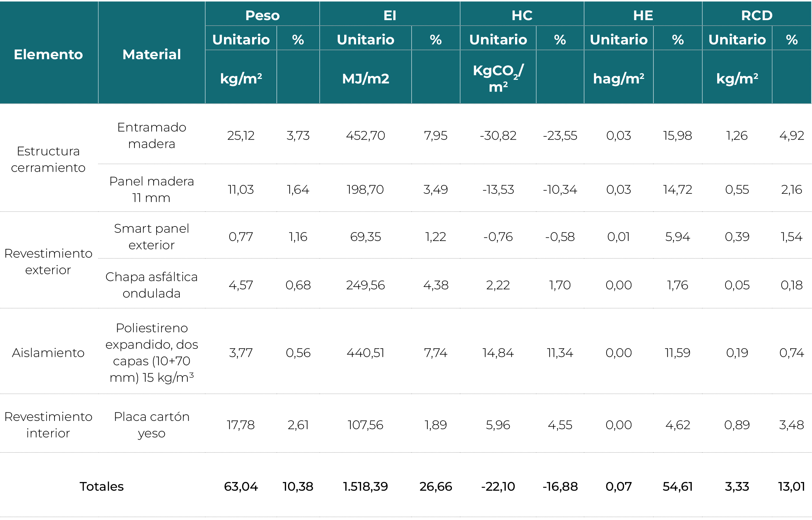The width and height of the screenshot is (812, 520).
Task: Click the Totales row label
Action: pos(102,486)
